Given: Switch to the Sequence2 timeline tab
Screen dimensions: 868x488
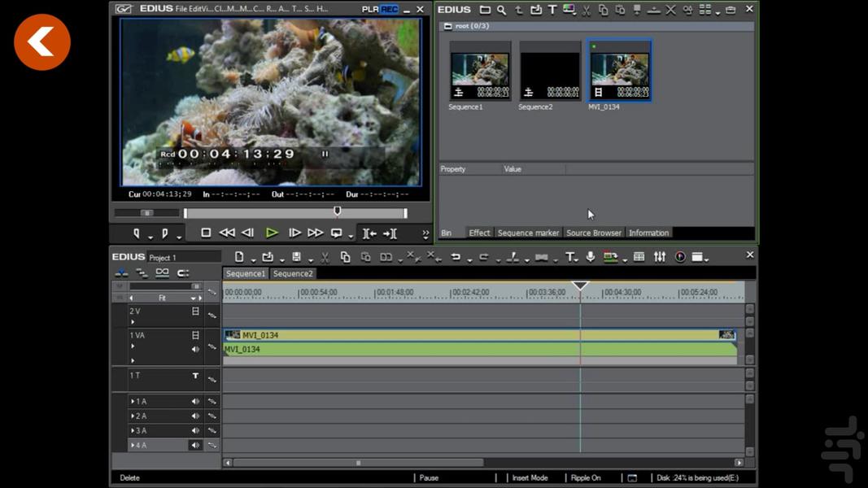Looking at the screenshot, I should click(293, 274).
